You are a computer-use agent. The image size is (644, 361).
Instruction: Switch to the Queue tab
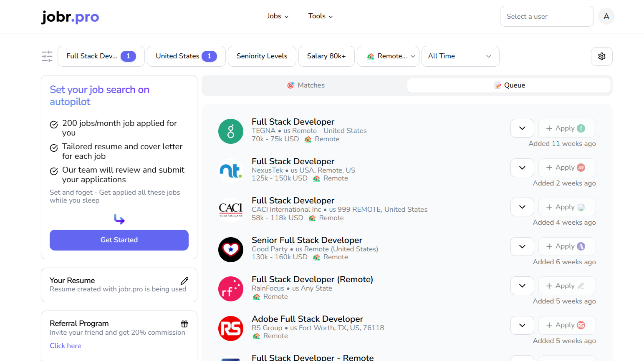click(x=509, y=85)
